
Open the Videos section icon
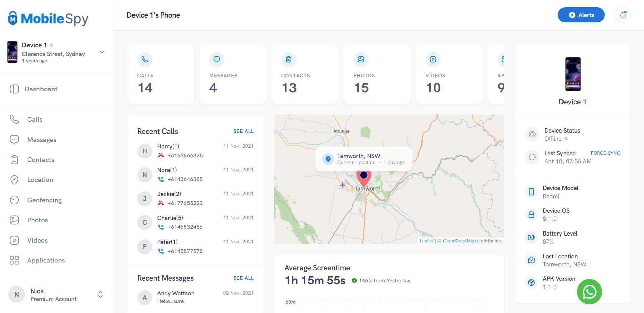(x=15, y=240)
